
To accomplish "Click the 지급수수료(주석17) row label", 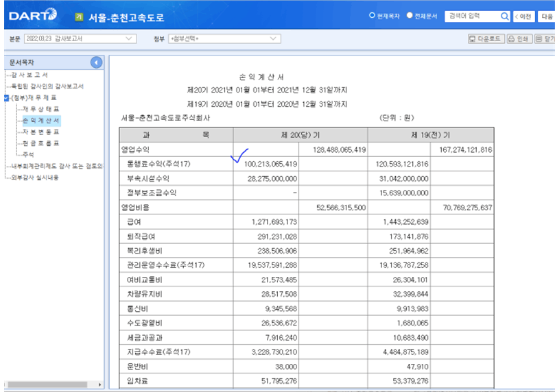I will (x=158, y=352).
